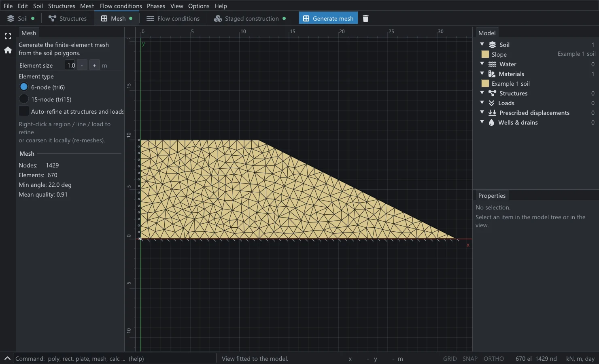Image resolution: width=599 pixels, height=364 pixels.
Task: Click the Prescribed displacements icon
Action: click(x=492, y=113)
